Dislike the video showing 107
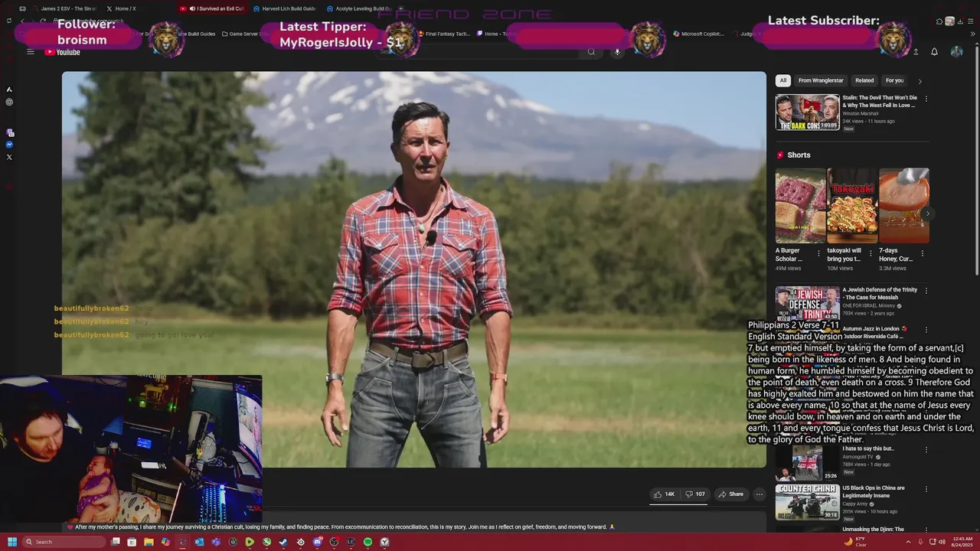980x551 pixels. [x=695, y=494]
